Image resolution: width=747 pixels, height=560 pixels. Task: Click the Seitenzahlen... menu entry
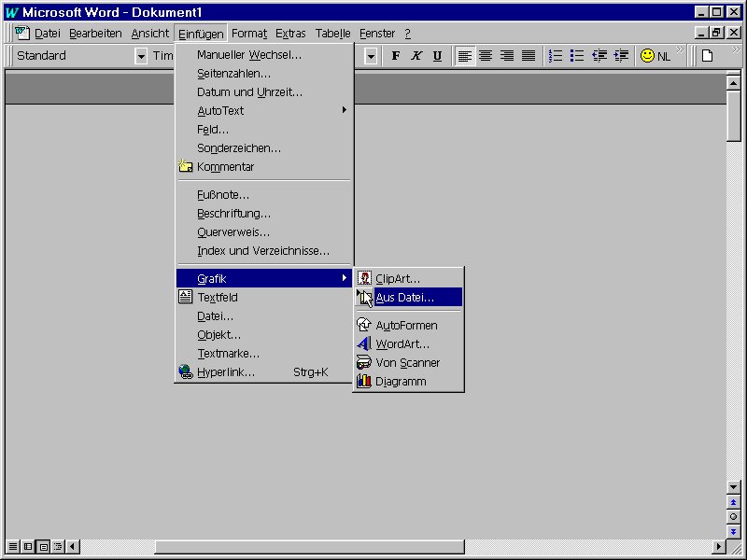point(233,73)
